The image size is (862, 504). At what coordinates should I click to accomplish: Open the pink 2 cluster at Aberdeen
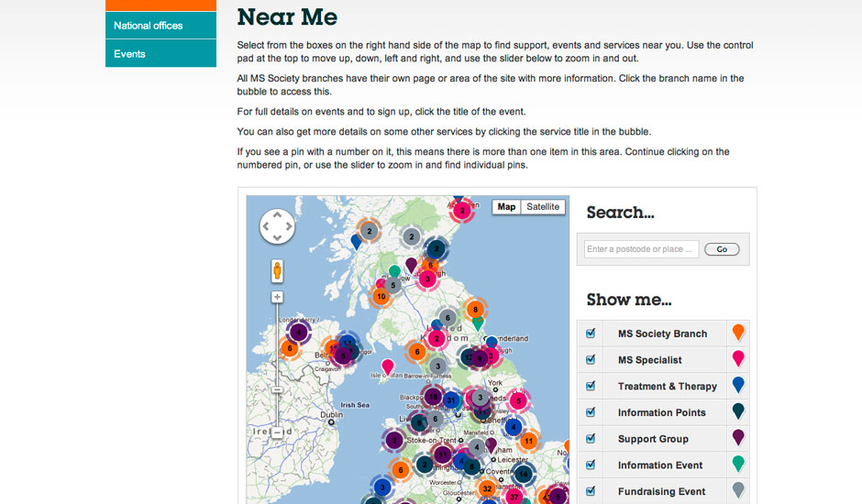(462, 211)
